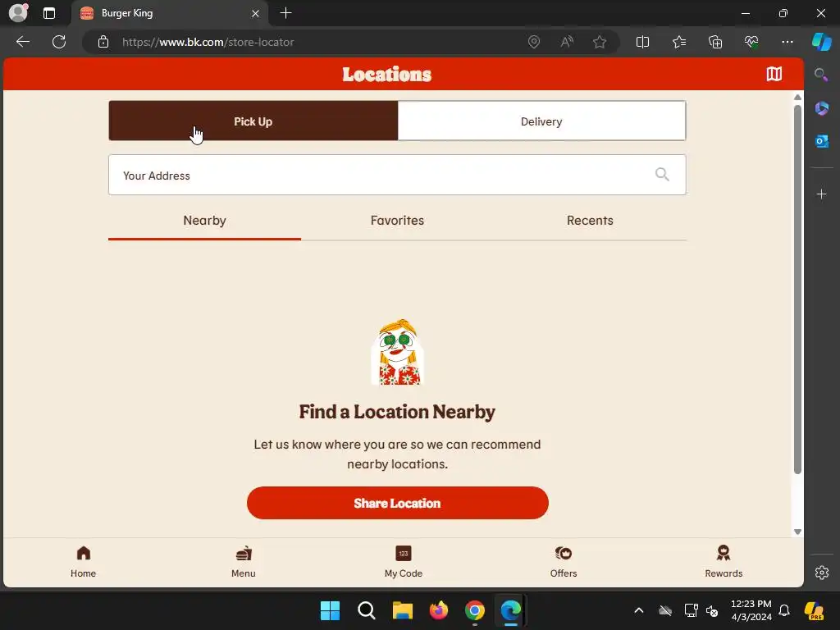Select the Delivery option
This screenshot has height=630, width=840.
coord(541,121)
